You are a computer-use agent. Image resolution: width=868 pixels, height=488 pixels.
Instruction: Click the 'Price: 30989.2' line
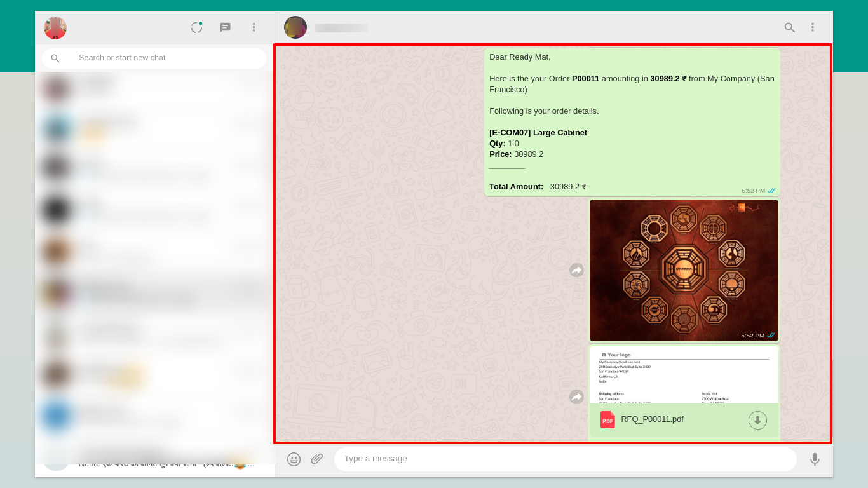tap(516, 154)
